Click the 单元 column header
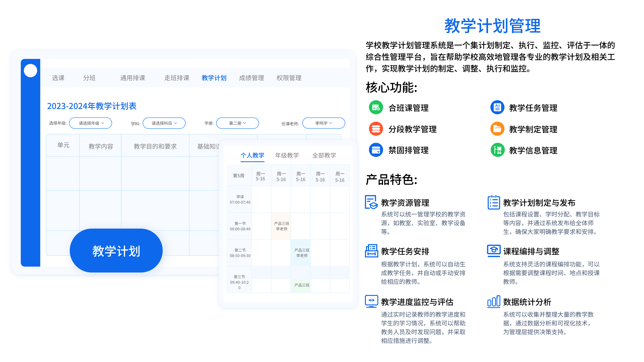 click(63, 145)
